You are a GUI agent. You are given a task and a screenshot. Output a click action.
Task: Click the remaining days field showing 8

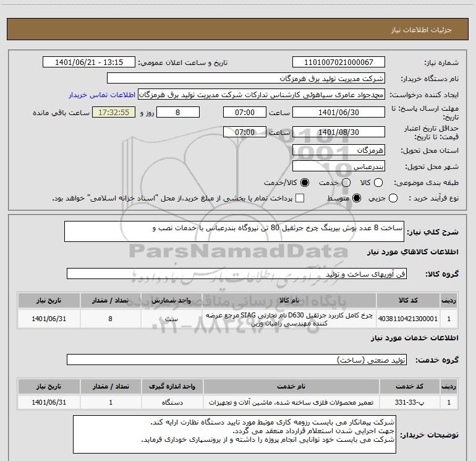tap(178, 112)
